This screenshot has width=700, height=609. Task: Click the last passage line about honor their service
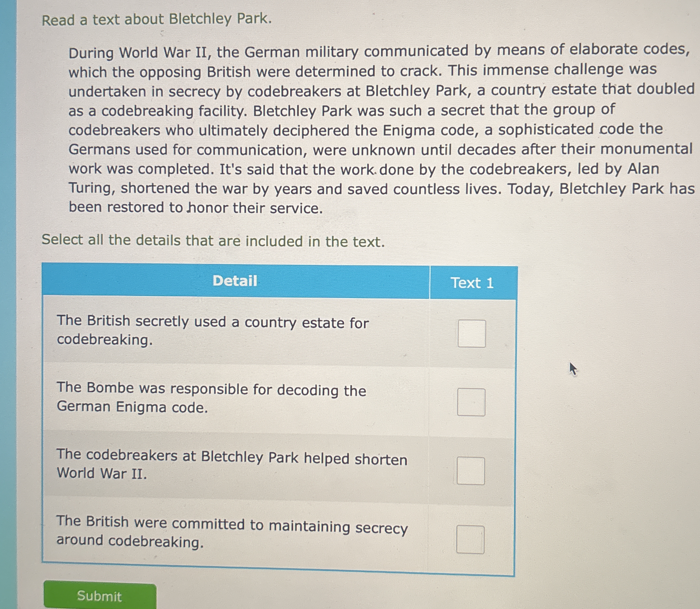(x=196, y=208)
